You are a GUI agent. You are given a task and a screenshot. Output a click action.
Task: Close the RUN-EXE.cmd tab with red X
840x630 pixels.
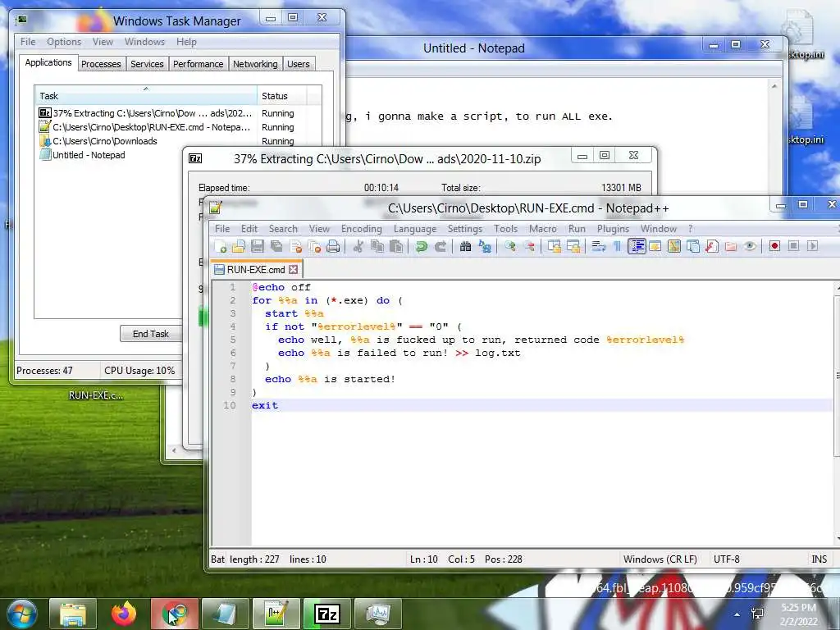coord(293,269)
